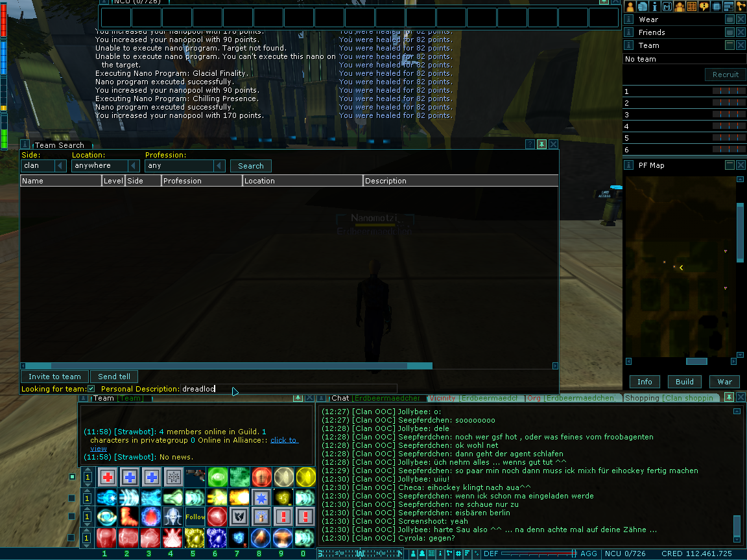The width and height of the screenshot is (747, 560).
Task: Trigger the blue star shortcut button
Action: pyautogui.click(x=261, y=498)
